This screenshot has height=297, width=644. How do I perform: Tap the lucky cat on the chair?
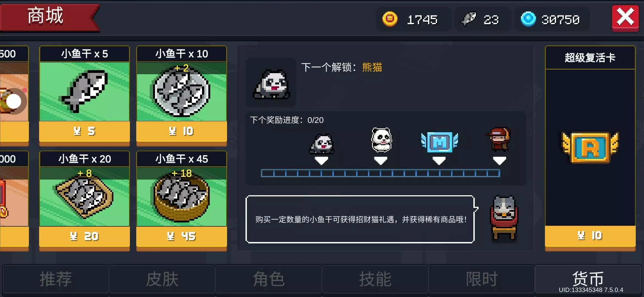(504, 218)
